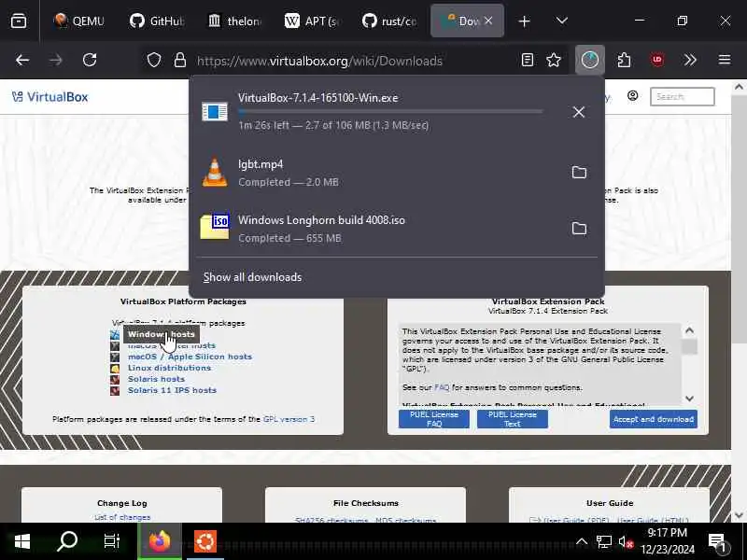Image resolution: width=747 pixels, height=560 pixels.
Task: Switch to the QEMU tab
Action: [78, 21]
